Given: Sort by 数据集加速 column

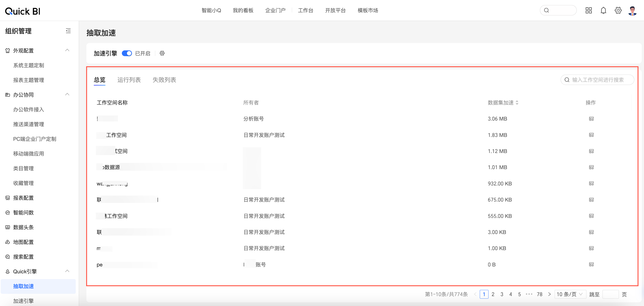Looking at the screenshot, I should point(517,103).
